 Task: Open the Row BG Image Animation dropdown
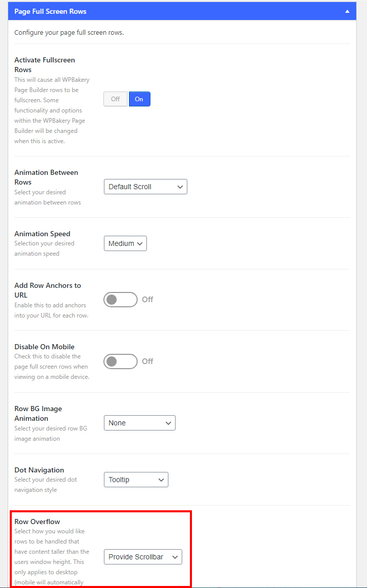tap(140, 423)
